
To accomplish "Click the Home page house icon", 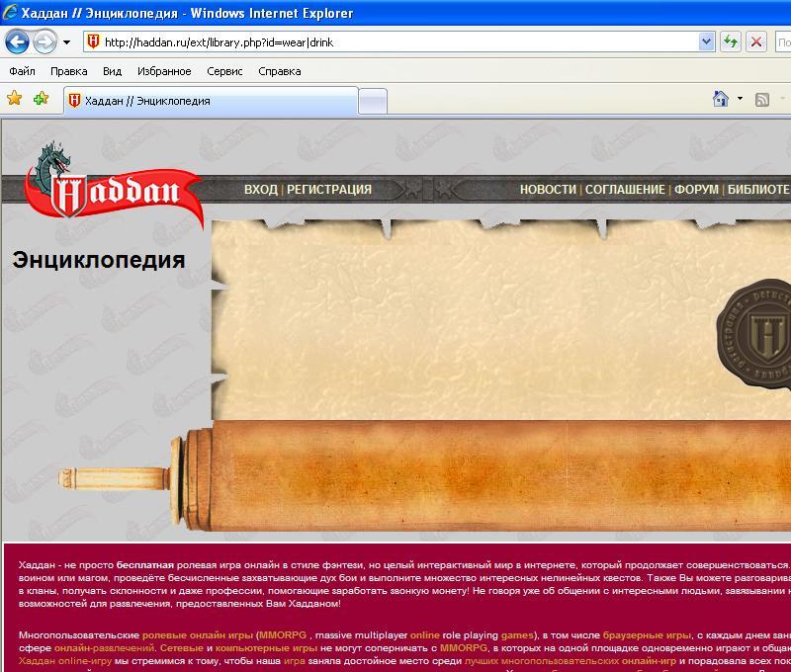I will 721,99.
